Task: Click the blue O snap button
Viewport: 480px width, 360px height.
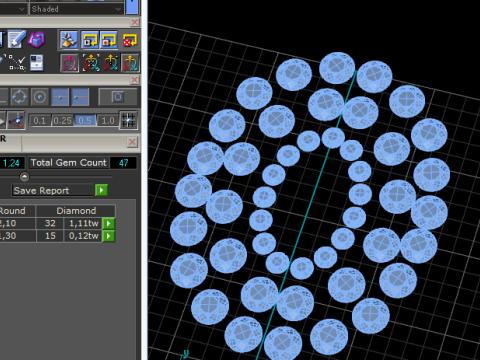Action: [118, 97]
